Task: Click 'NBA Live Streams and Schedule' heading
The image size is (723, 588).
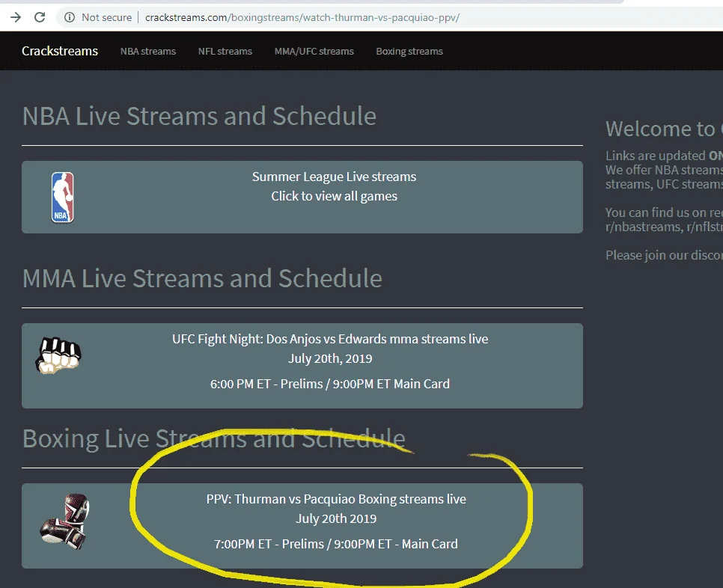Action: pos(199,116)
